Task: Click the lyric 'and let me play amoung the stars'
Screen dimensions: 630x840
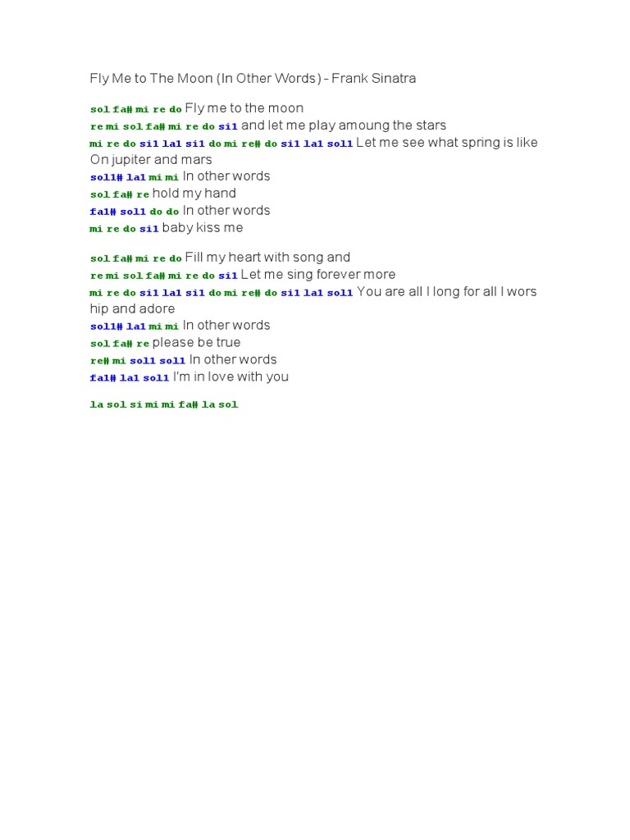Action: 344,126
